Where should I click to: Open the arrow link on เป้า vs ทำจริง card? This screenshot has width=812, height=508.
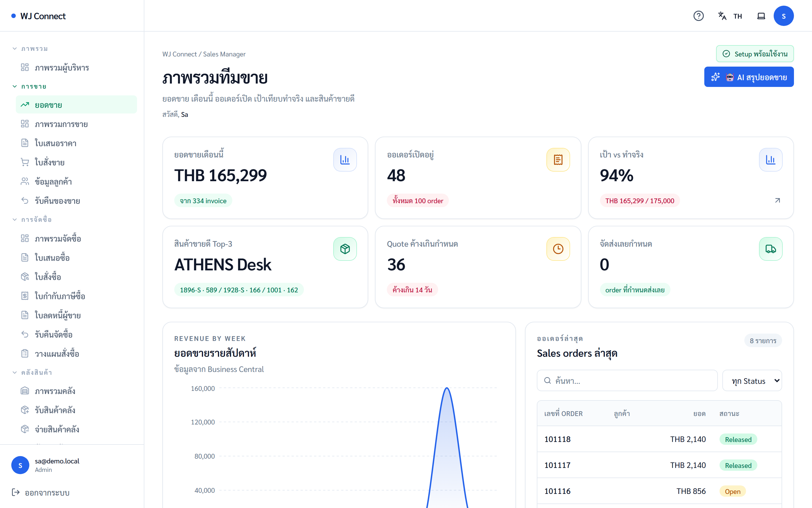click(777, 201)
